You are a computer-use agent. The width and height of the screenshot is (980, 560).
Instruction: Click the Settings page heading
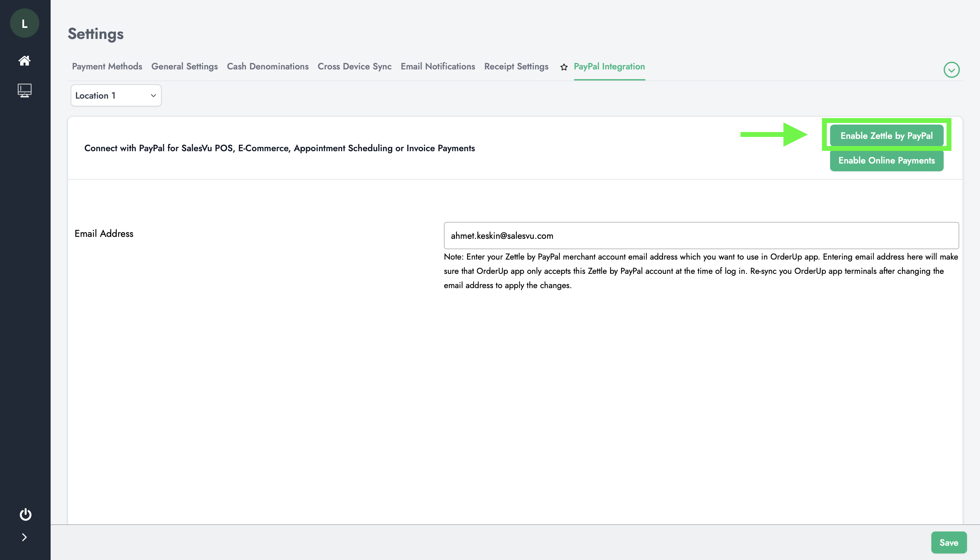tap(96, 34)
